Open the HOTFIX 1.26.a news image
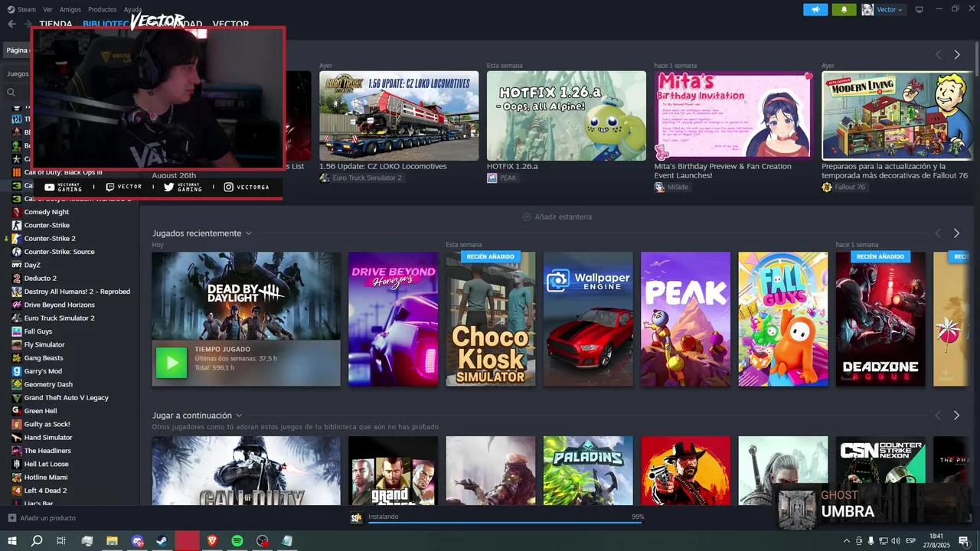This screenshot has height=551, width=980. click(x=567, y=116)
